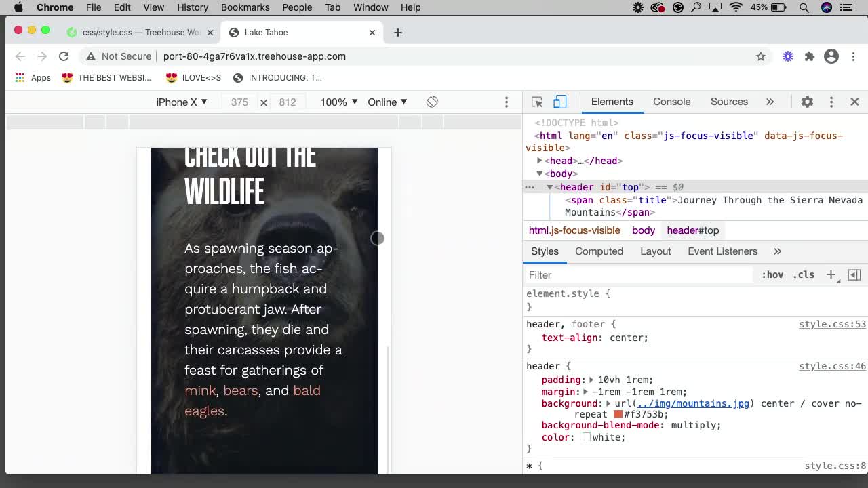Click the rotate device orientation icon

pos(432,102)
